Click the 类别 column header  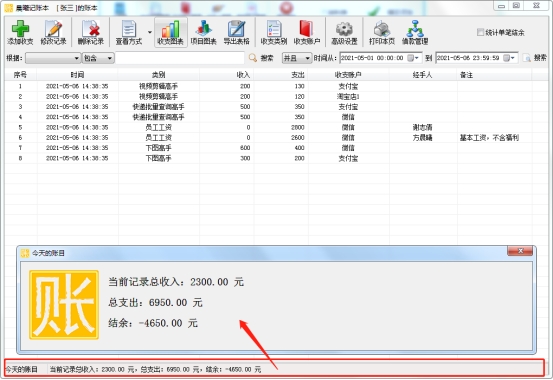(159, 75)
